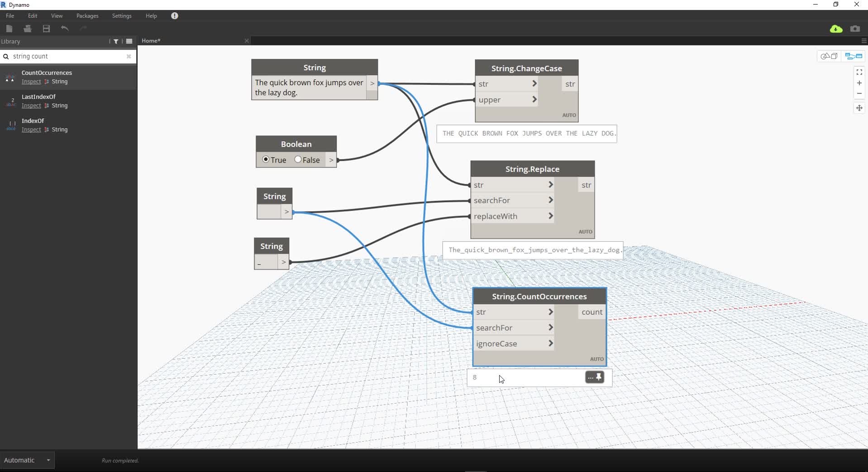Expand the upper input chevron on String.ChangeCase
868x472 pixels.
534,99
